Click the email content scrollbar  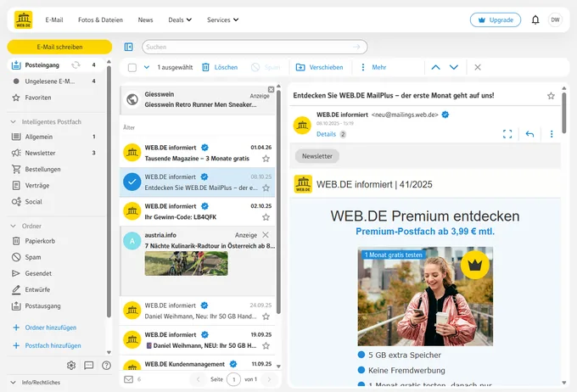tap(563, 112)
